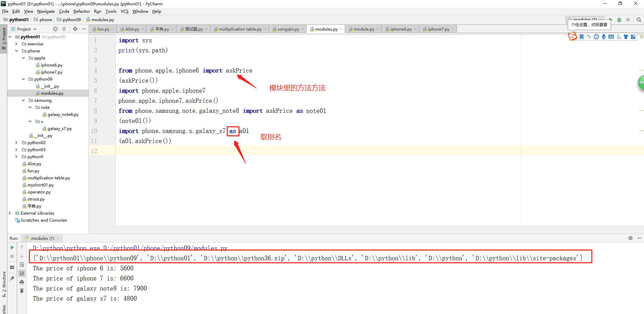Click collapse all icon in Project panel
Viewport: 644px width, 314px height.
click(x=64, y=29)
